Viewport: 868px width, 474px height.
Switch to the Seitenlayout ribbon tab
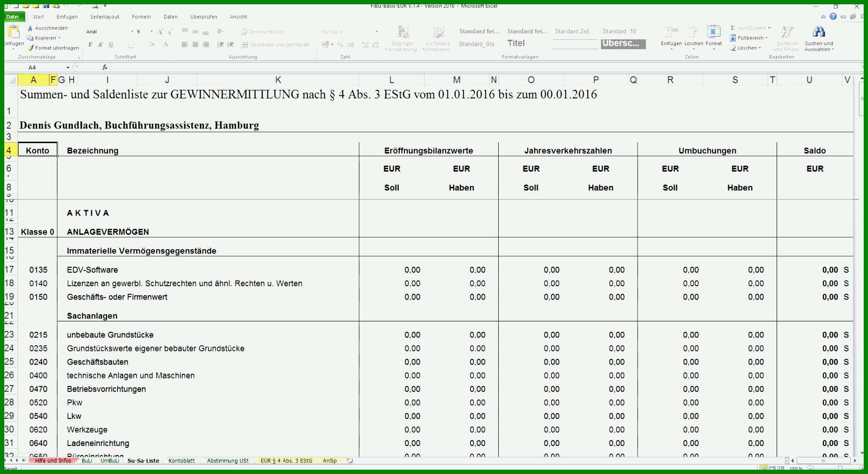click(x=105, y=17)
